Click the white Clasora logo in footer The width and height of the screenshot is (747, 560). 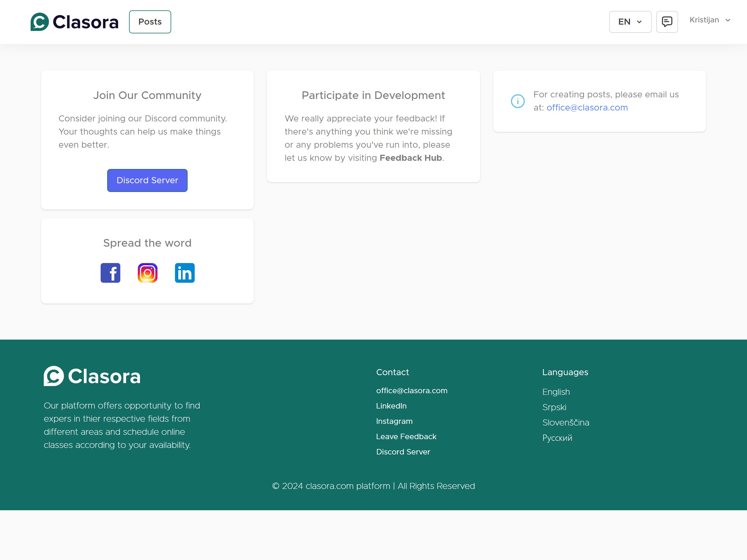point(92,376)
